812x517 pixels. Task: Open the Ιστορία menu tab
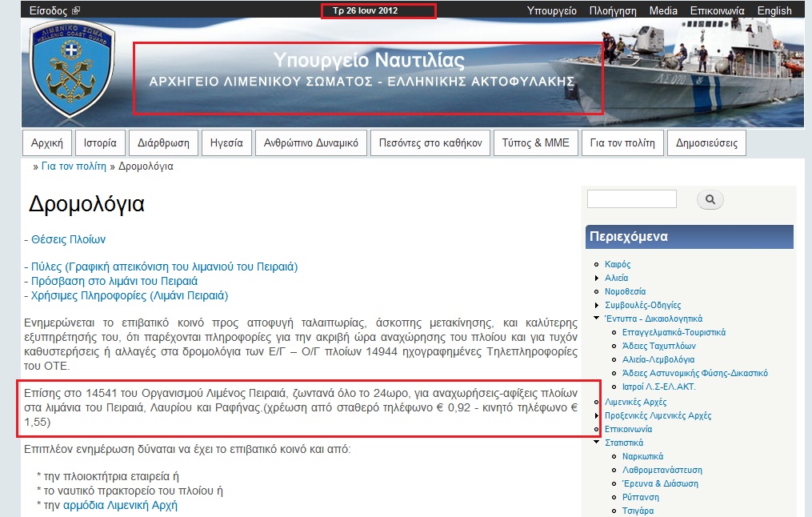(100, 143)
